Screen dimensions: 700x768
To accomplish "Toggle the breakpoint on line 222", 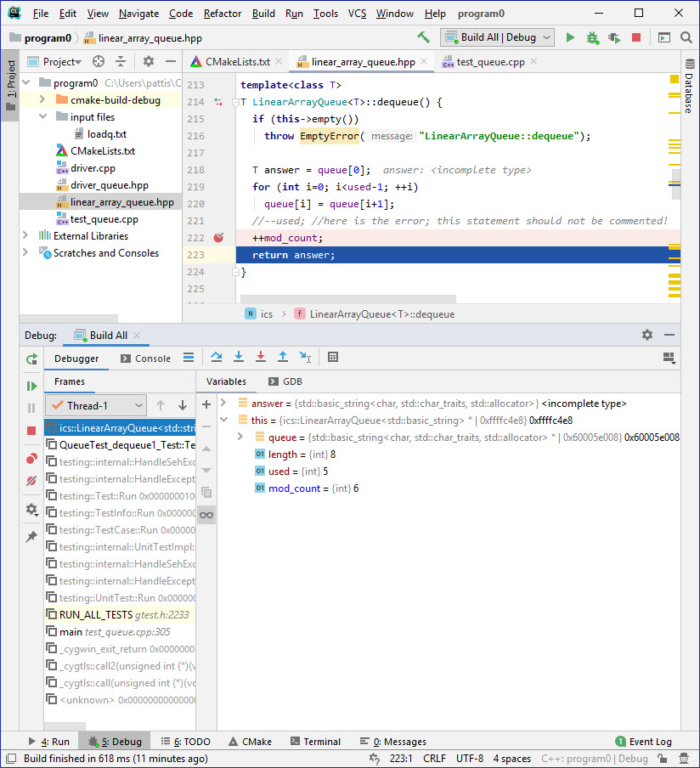I will tap(218, 238).
